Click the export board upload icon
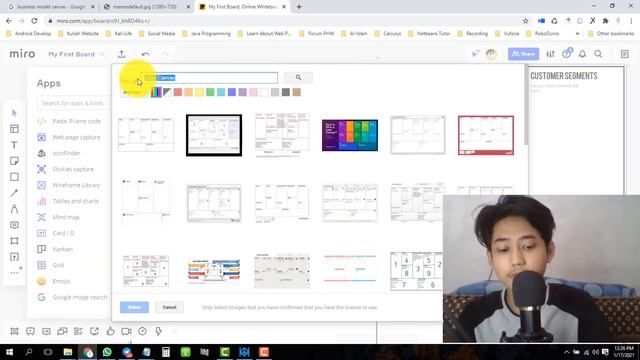This screenshot has height=360, width=640. [122, 54]
